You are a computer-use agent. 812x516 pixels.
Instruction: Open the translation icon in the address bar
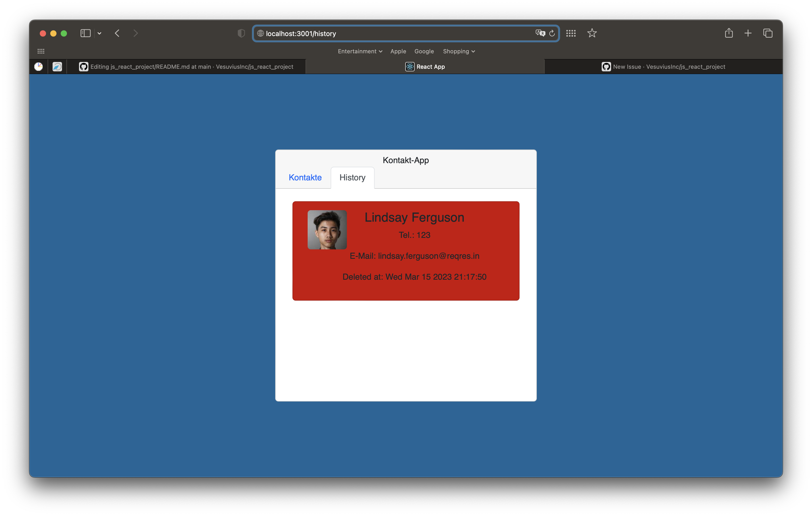(x=540, y=33)
